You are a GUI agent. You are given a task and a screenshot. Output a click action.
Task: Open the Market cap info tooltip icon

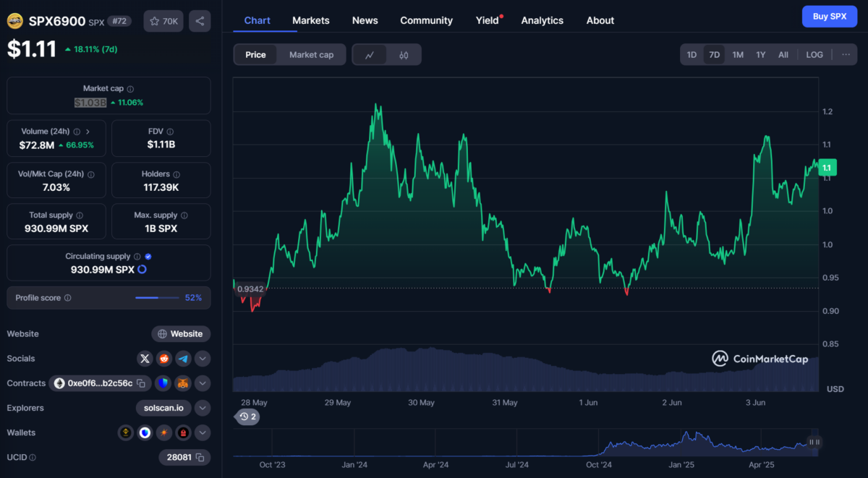point(130,89)
